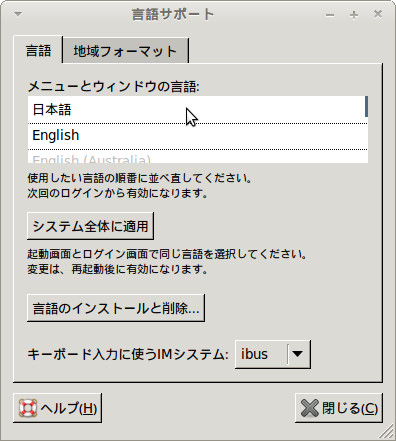The height and width of the screenshot is (441, 396).
Task: Click the X icon on the 閉じる button
Action: point(310,408)
